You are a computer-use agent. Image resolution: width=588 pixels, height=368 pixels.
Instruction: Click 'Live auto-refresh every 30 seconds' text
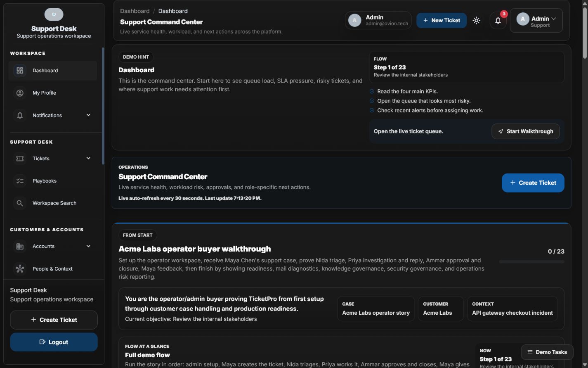pos(161,198)
